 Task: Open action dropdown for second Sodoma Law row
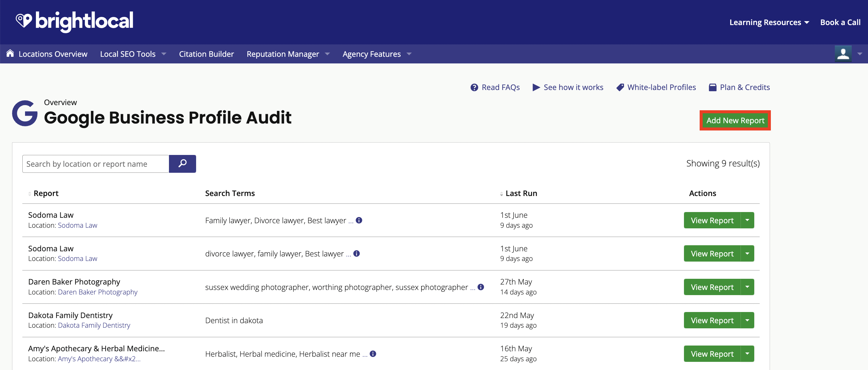point(747,253)
